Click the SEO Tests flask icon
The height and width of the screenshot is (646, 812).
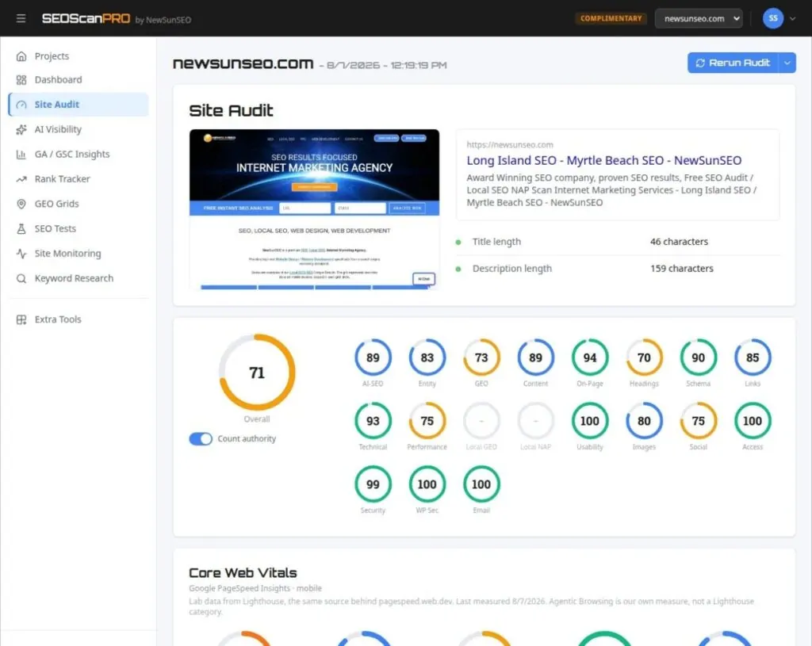(x=21, y=229)
